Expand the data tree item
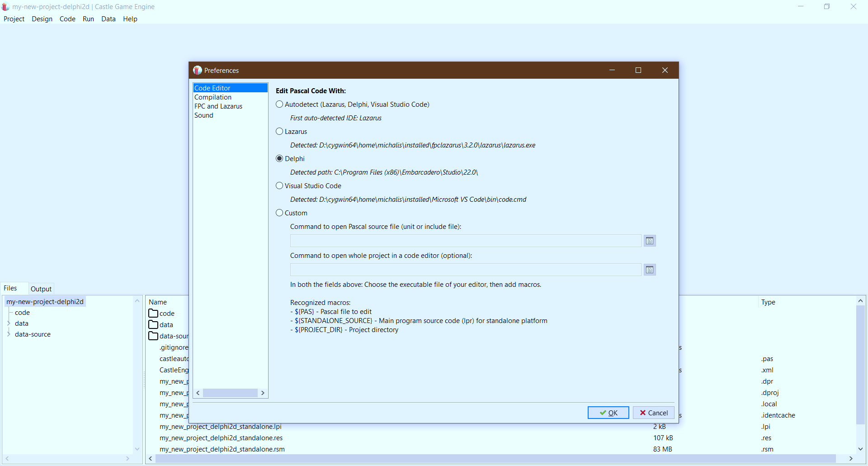Screen dimensions: 868x466 coord(9,323)
